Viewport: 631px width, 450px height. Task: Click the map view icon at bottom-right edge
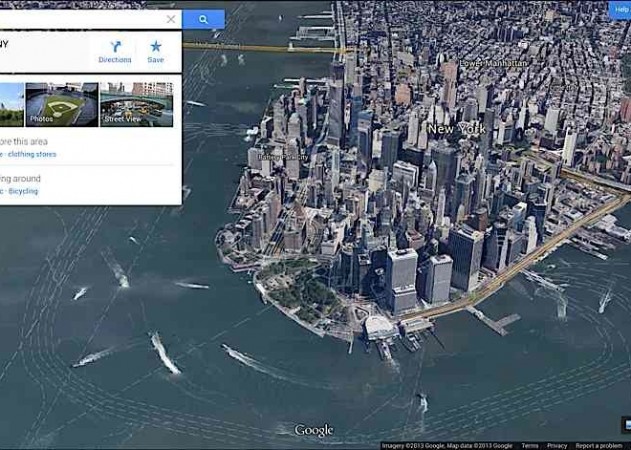(x=627, y=425)
